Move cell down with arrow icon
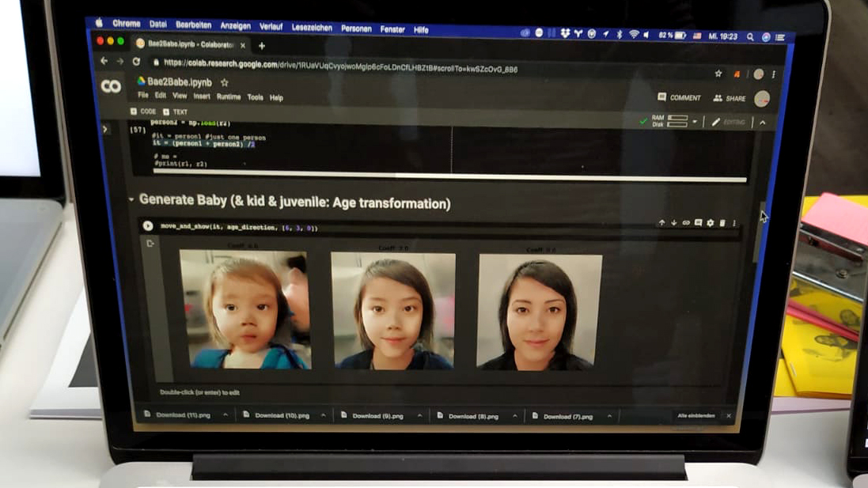 (674, 224)
